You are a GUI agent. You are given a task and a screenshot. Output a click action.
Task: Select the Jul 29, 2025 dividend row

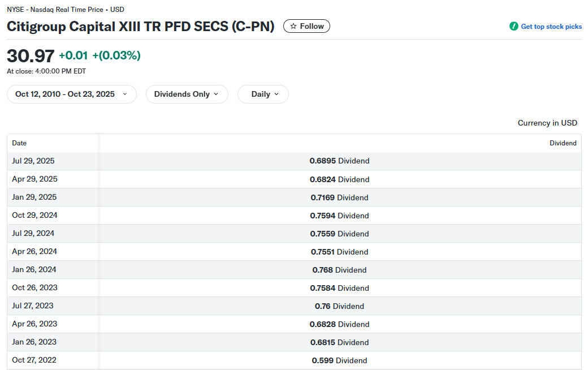(x=33, y=161)
